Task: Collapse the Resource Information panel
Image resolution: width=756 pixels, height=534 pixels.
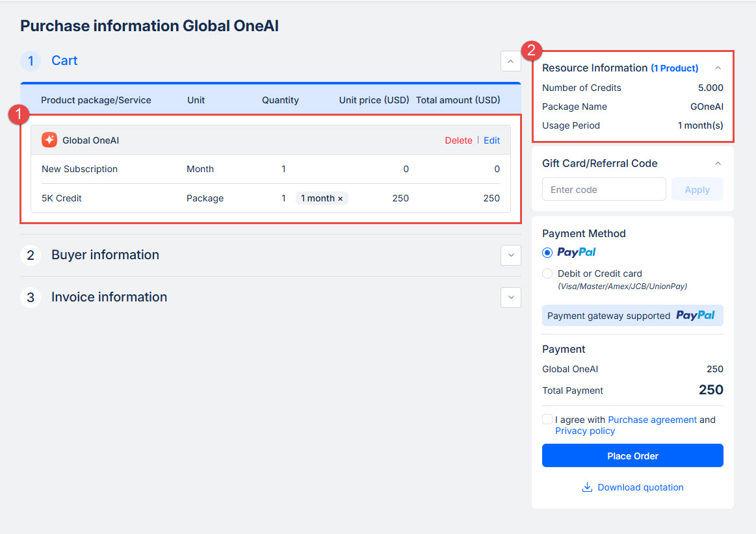Action: (718, 68)
